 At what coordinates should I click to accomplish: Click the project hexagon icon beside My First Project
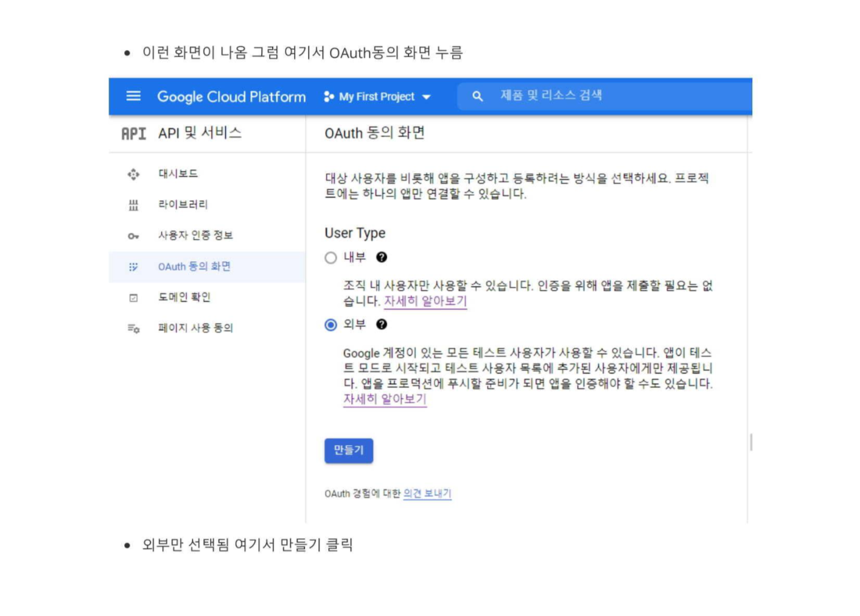pyautogui.click(x=329, y=97)
